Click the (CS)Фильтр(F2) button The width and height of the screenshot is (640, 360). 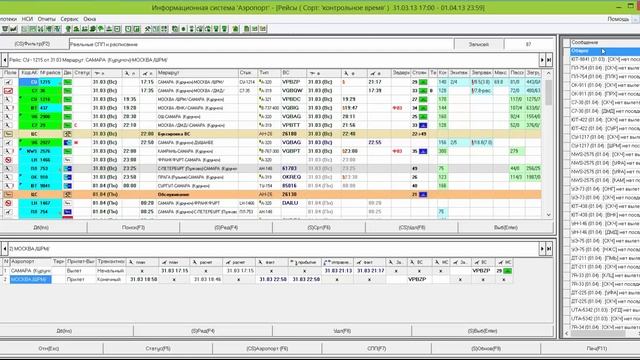click(x=34, y=44)
